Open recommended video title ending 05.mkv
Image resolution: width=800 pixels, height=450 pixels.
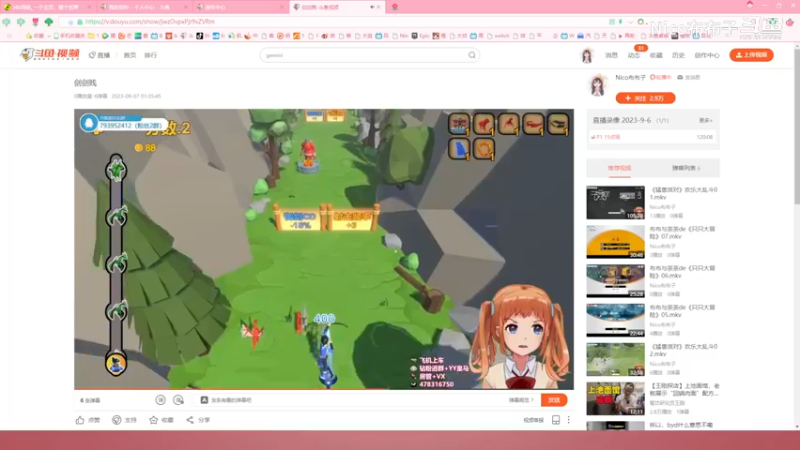point(683,312)
